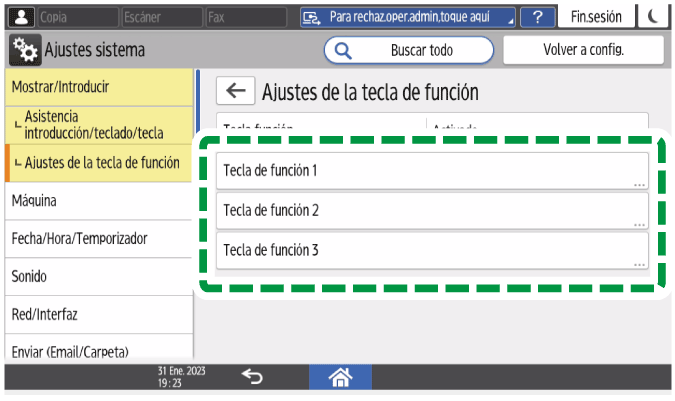Select Asistencia introducción/teclado/tecla subitem
The image size is (675, 401).
coord(98,125)
